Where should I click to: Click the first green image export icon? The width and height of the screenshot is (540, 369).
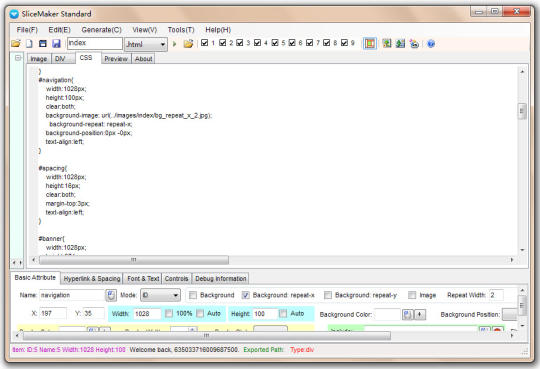click(387, 44)
